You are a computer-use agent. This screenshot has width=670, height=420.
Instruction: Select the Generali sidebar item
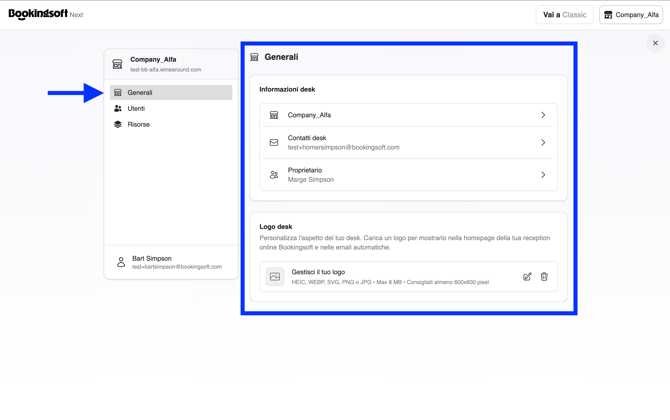[171, 93]
